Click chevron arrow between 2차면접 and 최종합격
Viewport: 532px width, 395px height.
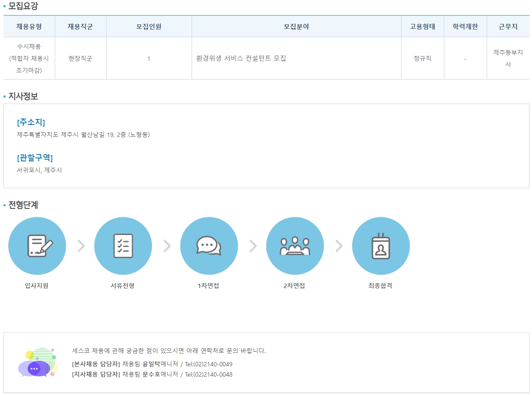[339, 246]
